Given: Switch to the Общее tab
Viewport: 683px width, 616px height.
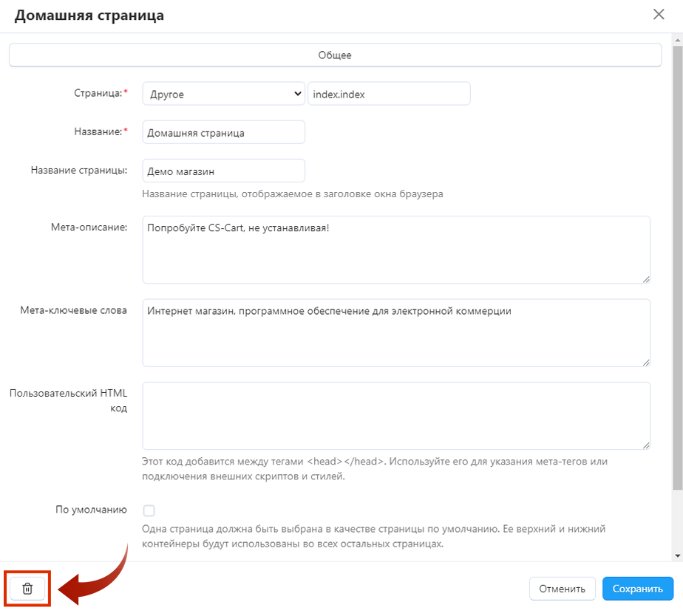Looking at the screenshot, I should [334, 55].
